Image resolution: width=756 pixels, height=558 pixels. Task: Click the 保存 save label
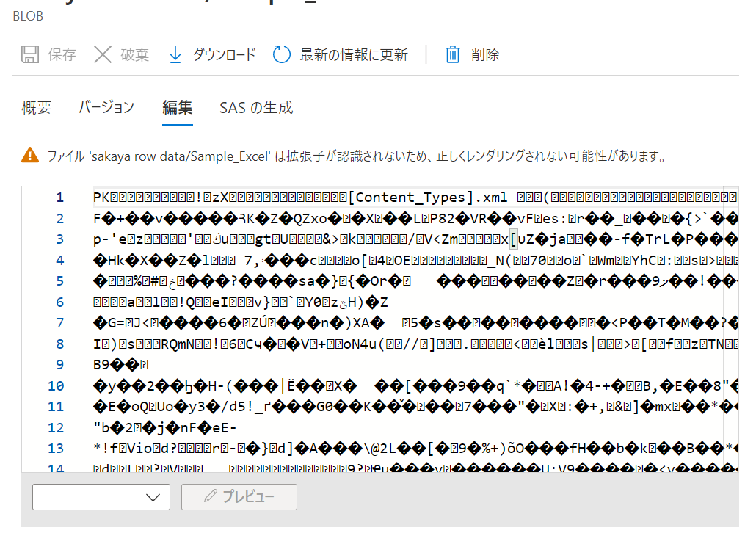62,54
